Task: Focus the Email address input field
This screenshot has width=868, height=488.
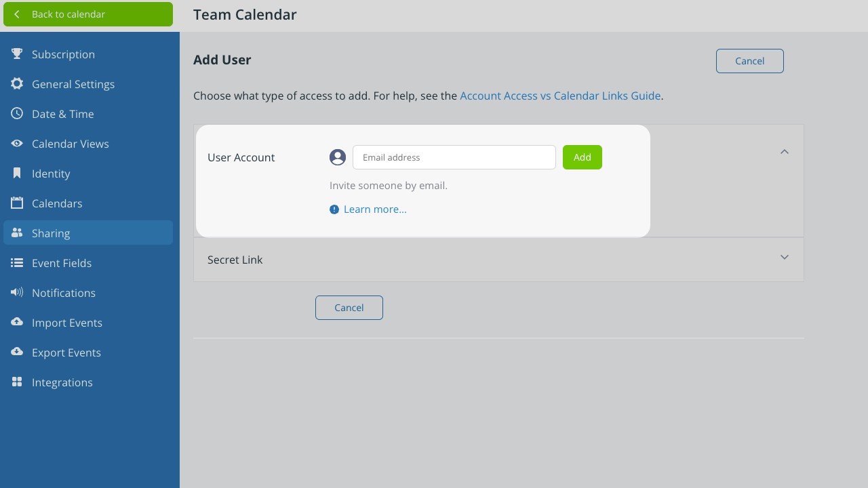Action: pyautogui.click(x=454, y=157)
